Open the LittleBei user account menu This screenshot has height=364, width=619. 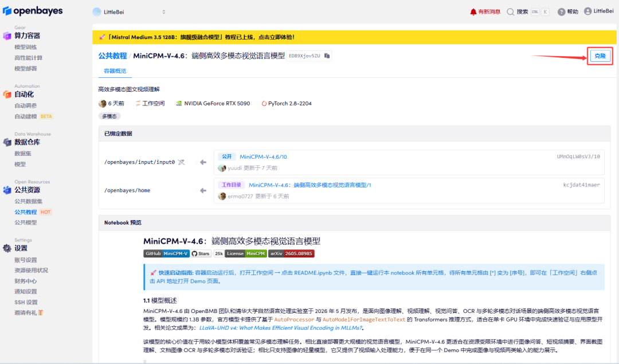[x=598, y=11]
